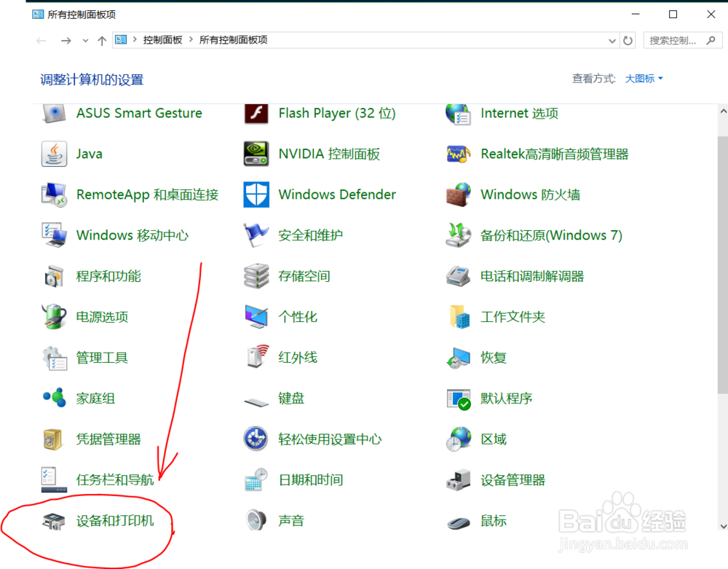Open the recent locations dropdown arrow
Screen dimensions: 728x569
[x=85, y=40]
